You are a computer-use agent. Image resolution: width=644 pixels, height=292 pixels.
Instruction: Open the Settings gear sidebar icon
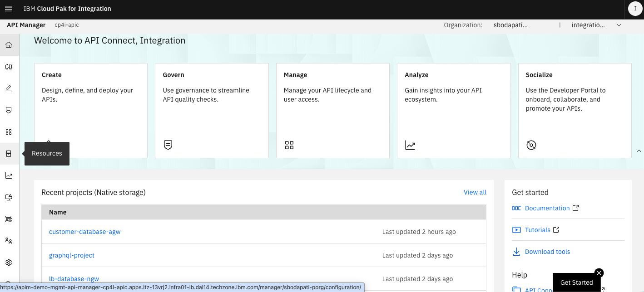tap(9, 263)
